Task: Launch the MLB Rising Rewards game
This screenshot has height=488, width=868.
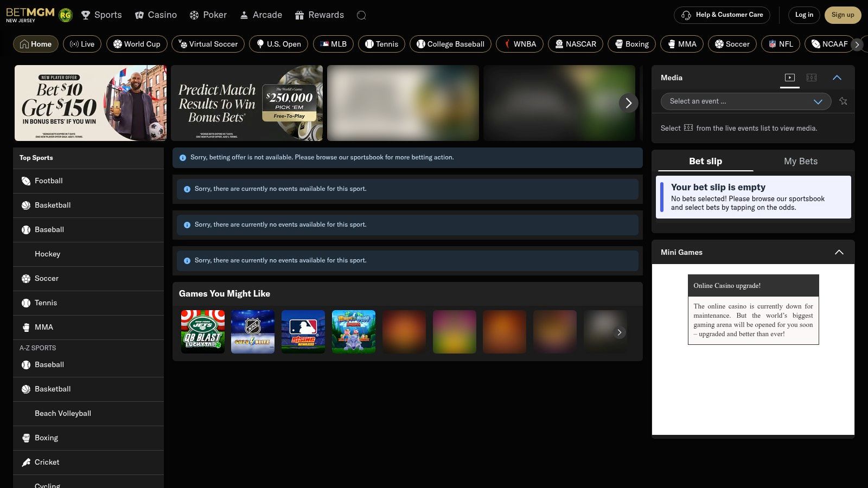Action: tap(303, 332)
